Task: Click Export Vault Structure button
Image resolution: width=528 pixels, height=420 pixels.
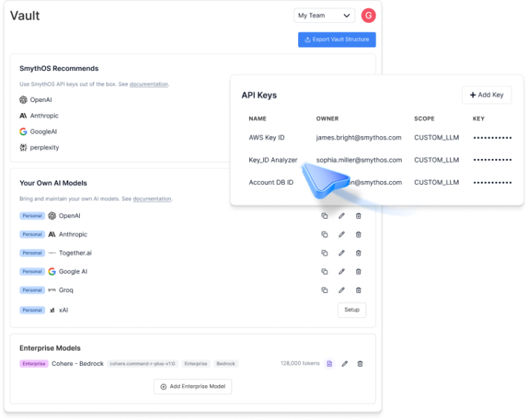Action: click(336, 40)
